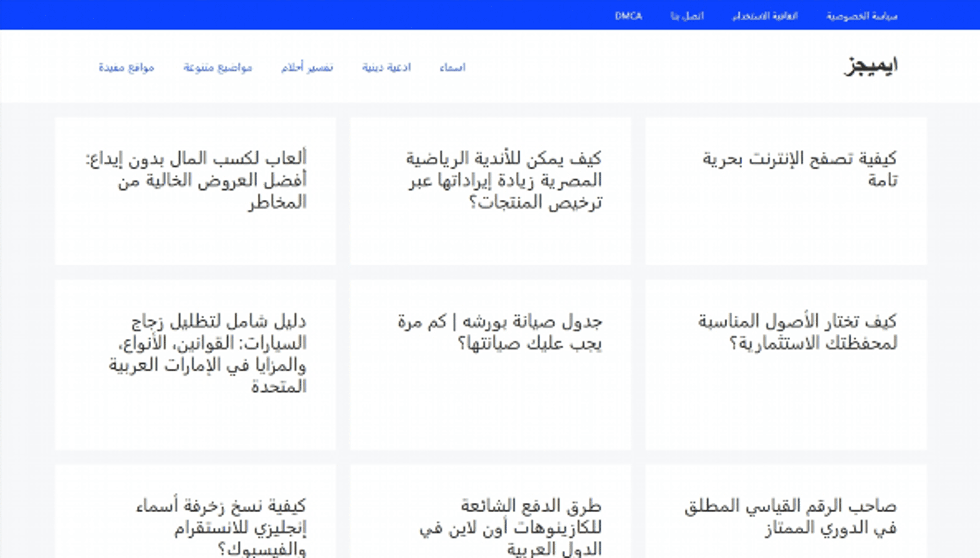
Task: Open the تفسير أحلام menu category
Action: (x=307, y=68)
